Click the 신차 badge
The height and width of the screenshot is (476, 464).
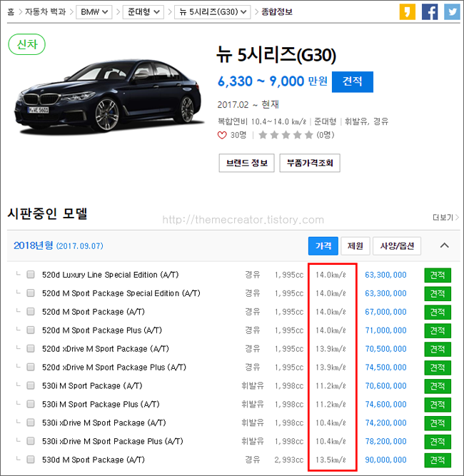[x=26, y=44]
